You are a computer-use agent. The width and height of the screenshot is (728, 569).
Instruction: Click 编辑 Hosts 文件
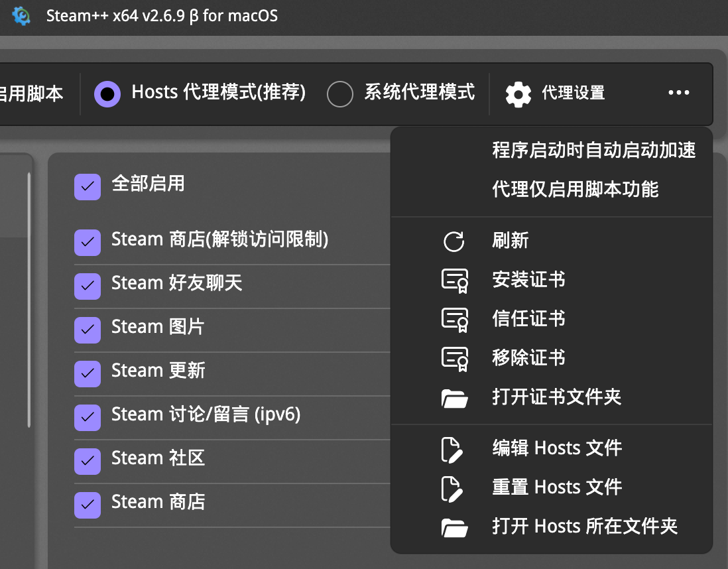click(556, 448)
